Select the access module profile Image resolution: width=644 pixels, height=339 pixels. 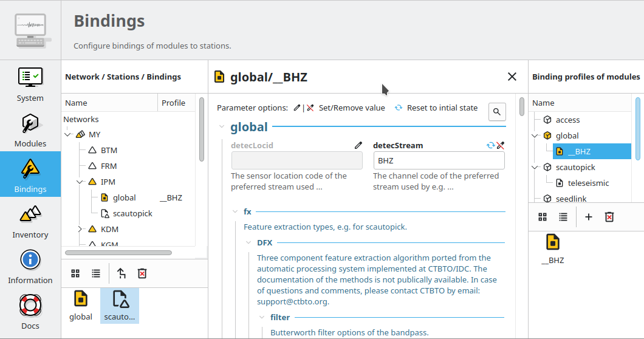[x=567, y=120]
